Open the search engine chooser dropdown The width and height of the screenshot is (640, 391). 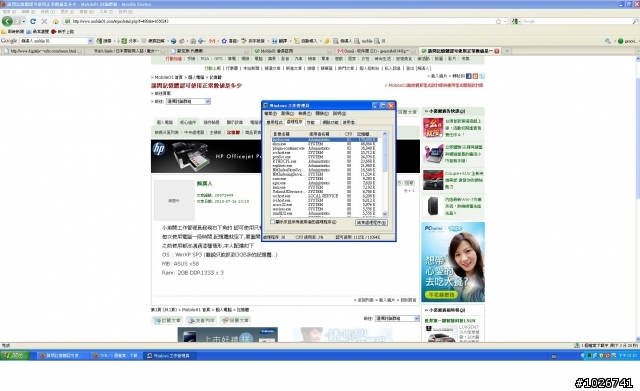point(516,21)
